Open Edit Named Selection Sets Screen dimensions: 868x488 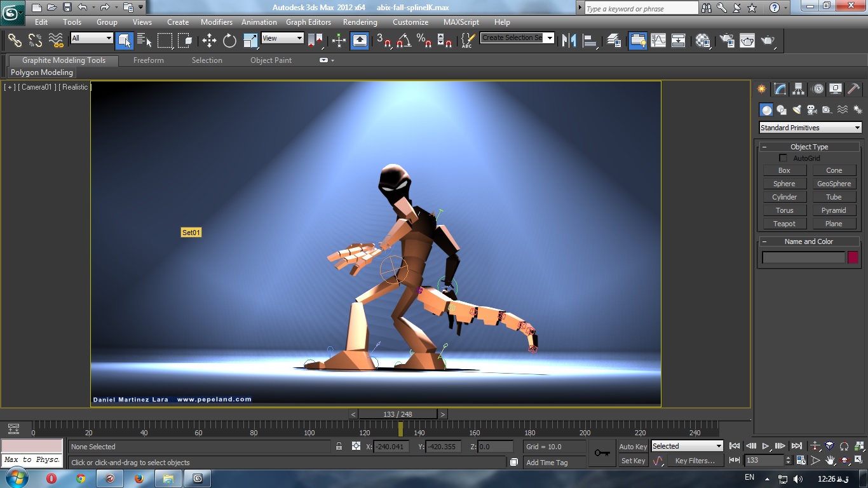click(x=468, y=41)
